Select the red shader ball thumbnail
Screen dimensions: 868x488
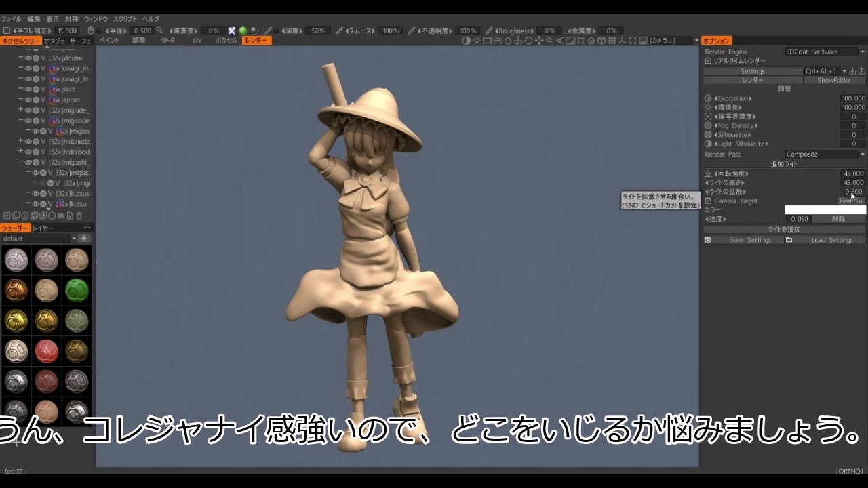click(46, 351)
